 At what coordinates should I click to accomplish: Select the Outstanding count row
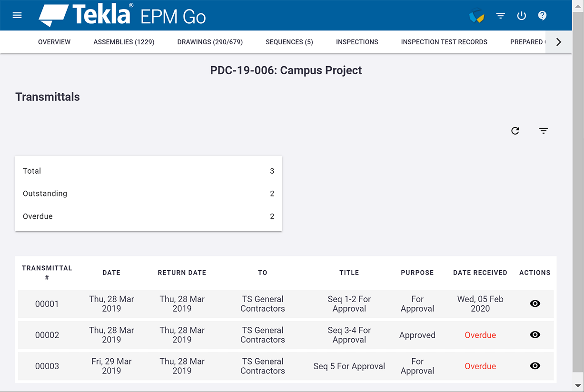[x=148, y=194]
